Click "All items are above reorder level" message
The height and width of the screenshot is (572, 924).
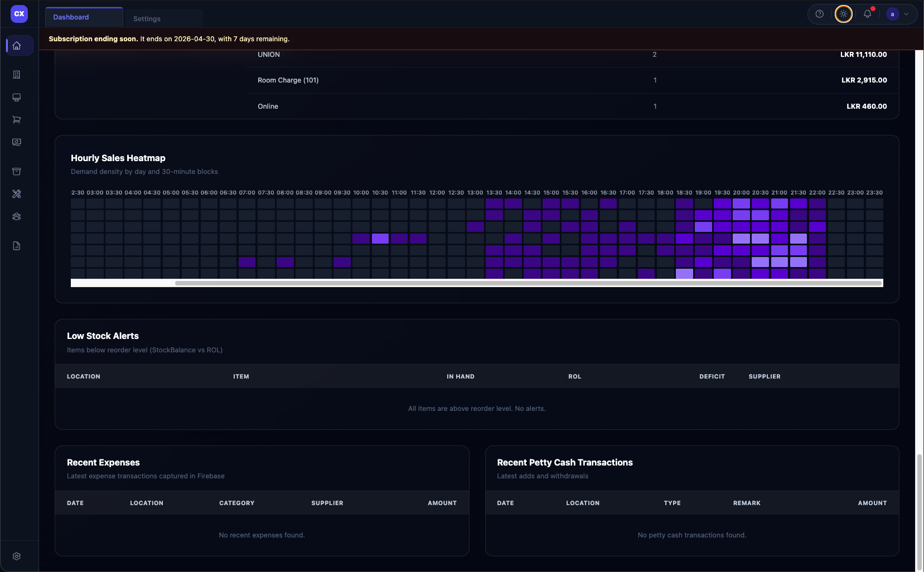(477, 409)
